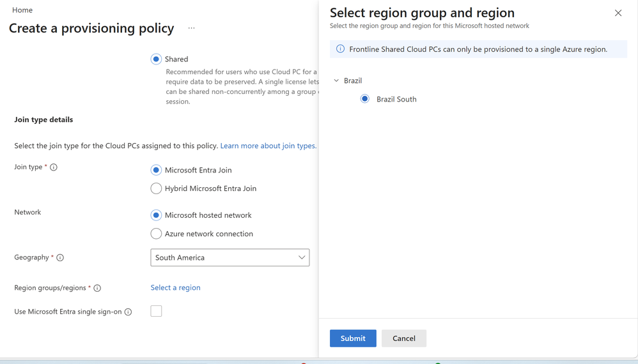The width and height of the screenshot is (638, 364).
Task: Select the Brazil South region
Action: [365, 99]
